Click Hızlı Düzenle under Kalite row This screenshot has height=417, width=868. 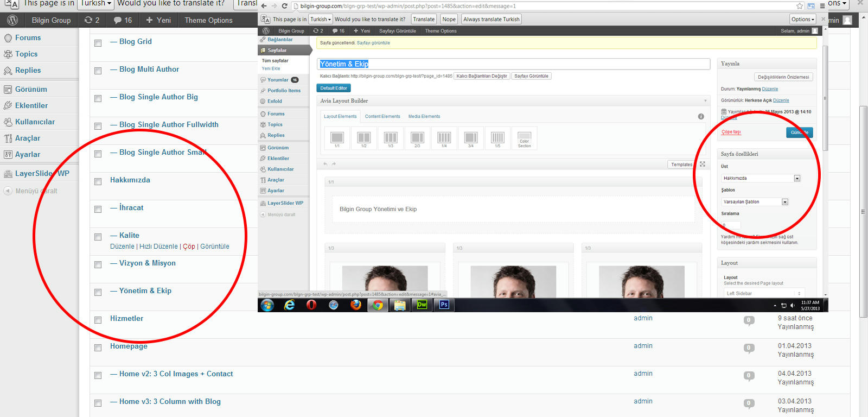click(x=158, y=247)
